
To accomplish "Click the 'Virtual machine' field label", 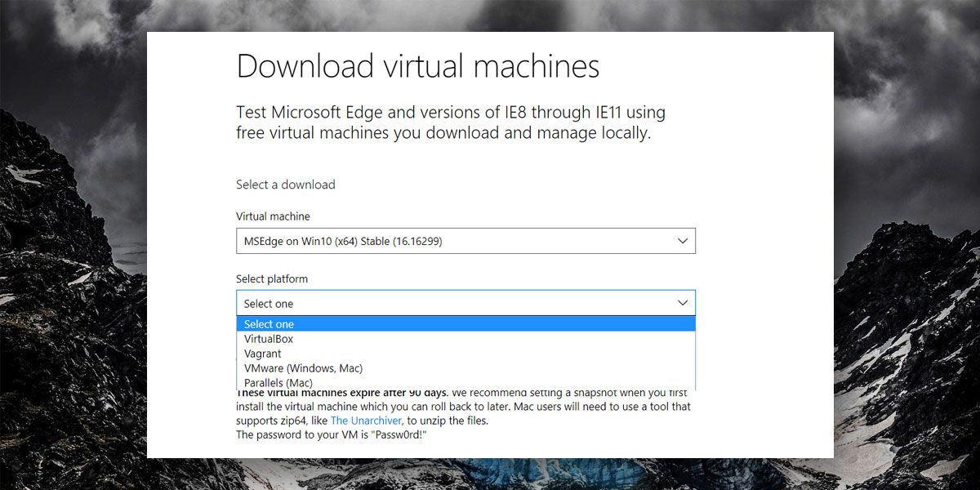I will tap(273, 216).
